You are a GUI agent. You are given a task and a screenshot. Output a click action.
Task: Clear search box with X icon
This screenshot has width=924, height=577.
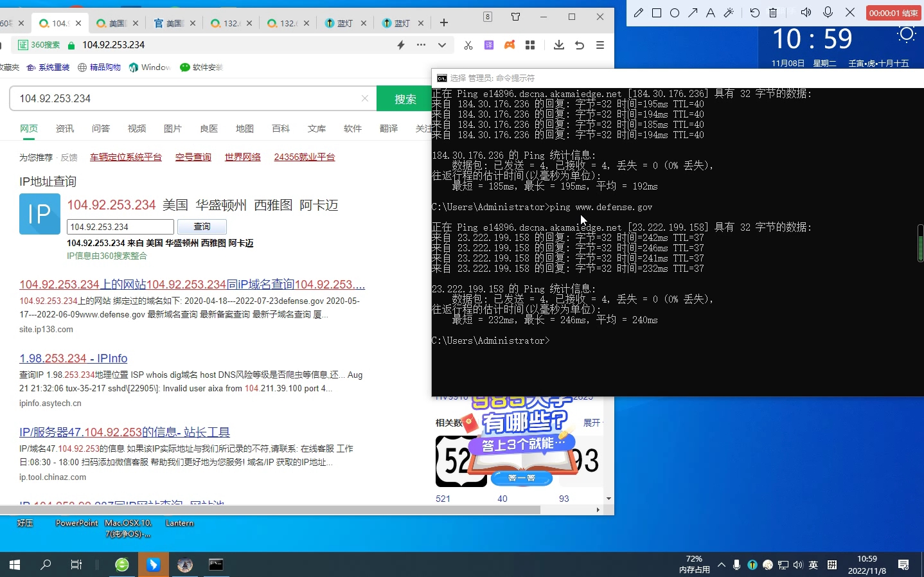click(x=365, y=98)
